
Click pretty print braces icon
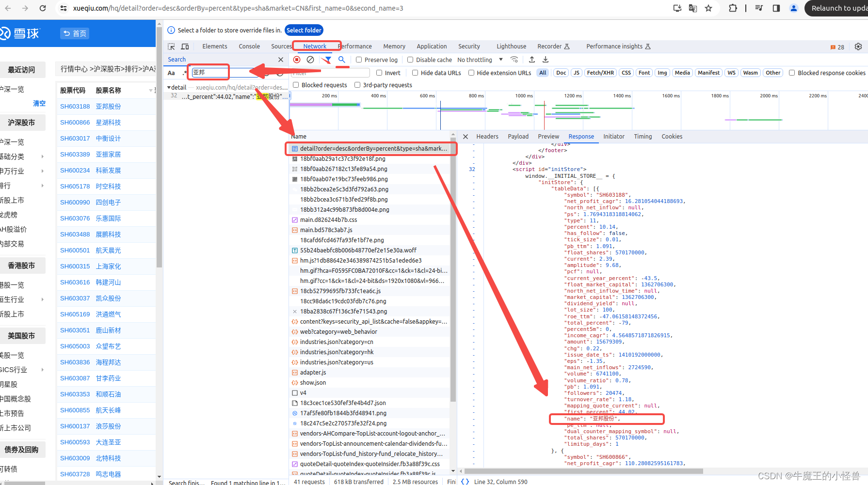pos(465,482)
